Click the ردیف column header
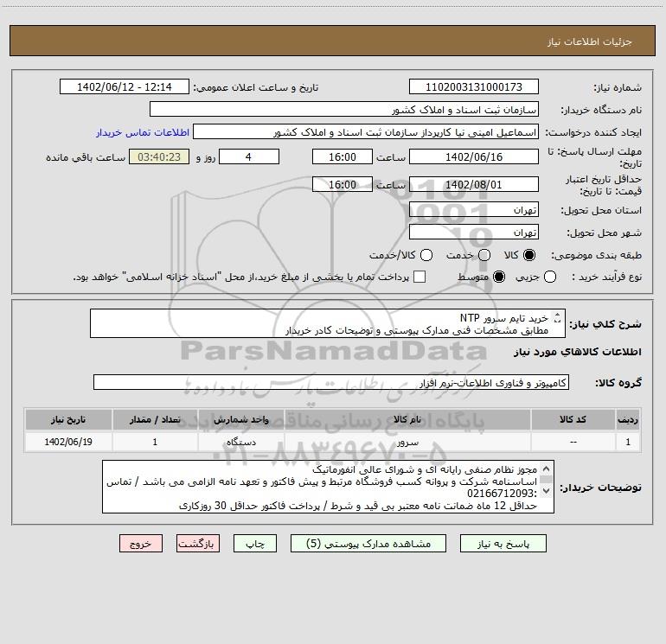666x644 pixels. tap(628, 420)
